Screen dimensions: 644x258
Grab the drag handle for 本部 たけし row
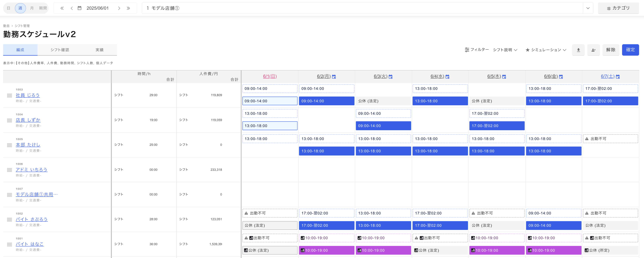[x=9, y=145]
